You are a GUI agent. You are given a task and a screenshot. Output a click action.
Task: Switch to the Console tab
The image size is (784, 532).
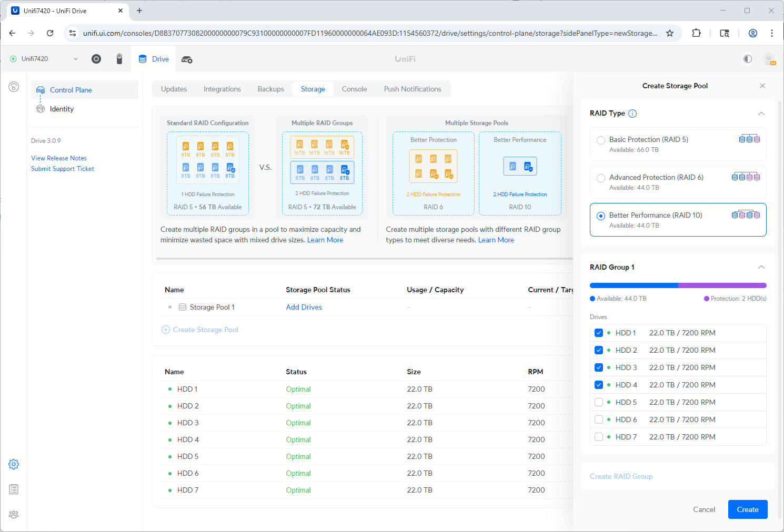tap(354, 89)
